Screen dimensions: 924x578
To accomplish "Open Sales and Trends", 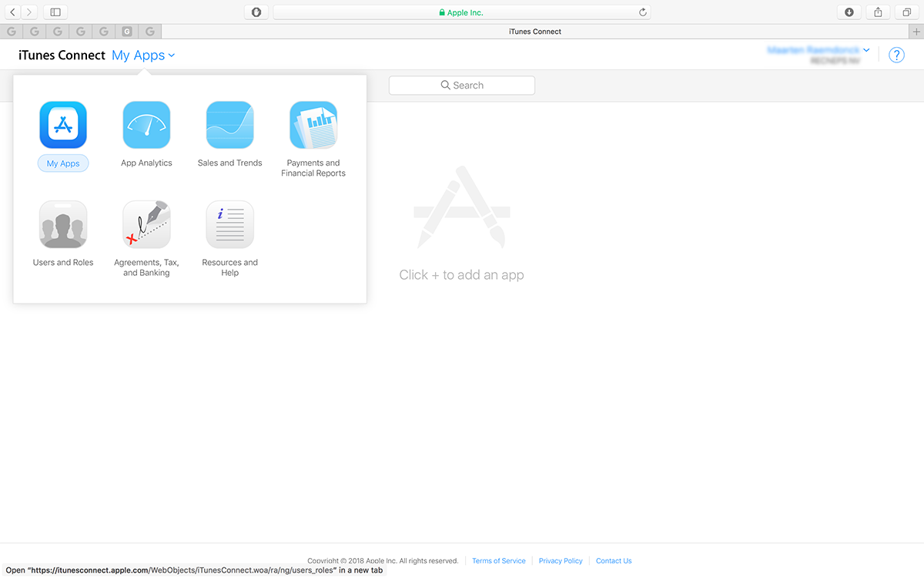I will pos(229,124).
